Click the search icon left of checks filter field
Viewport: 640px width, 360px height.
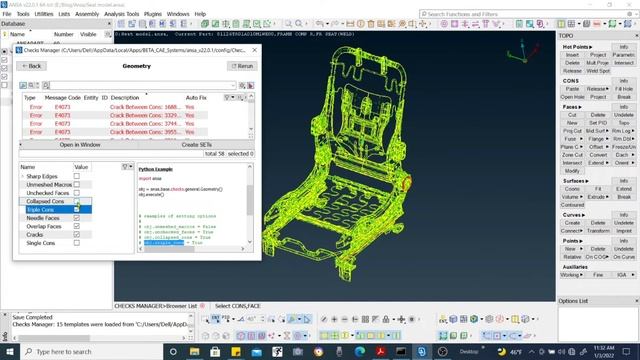(46, 85)
